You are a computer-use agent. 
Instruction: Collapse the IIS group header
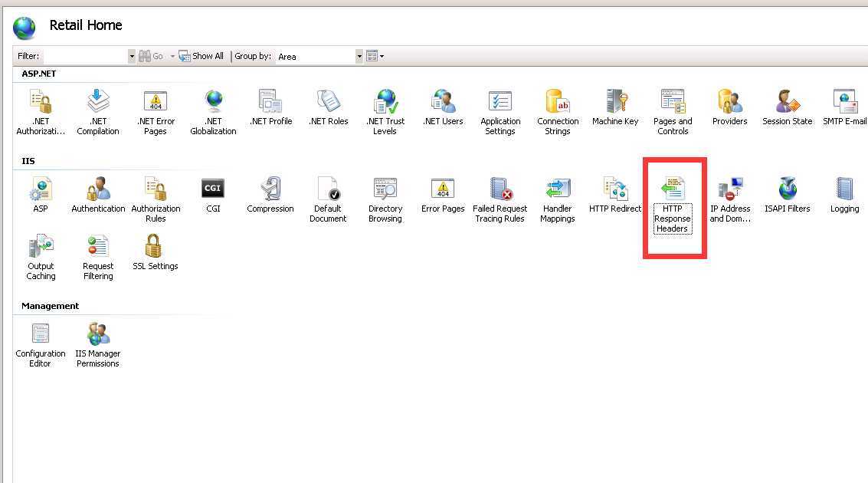(28, 161)
